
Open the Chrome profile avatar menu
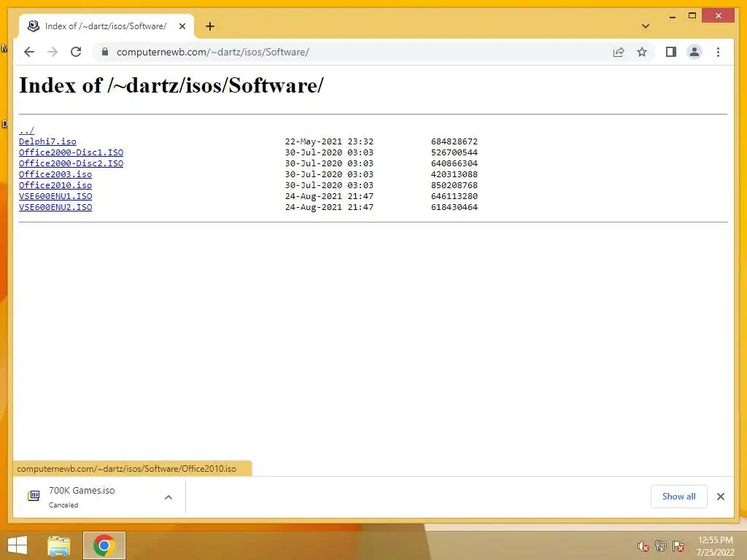click(694, 52)
